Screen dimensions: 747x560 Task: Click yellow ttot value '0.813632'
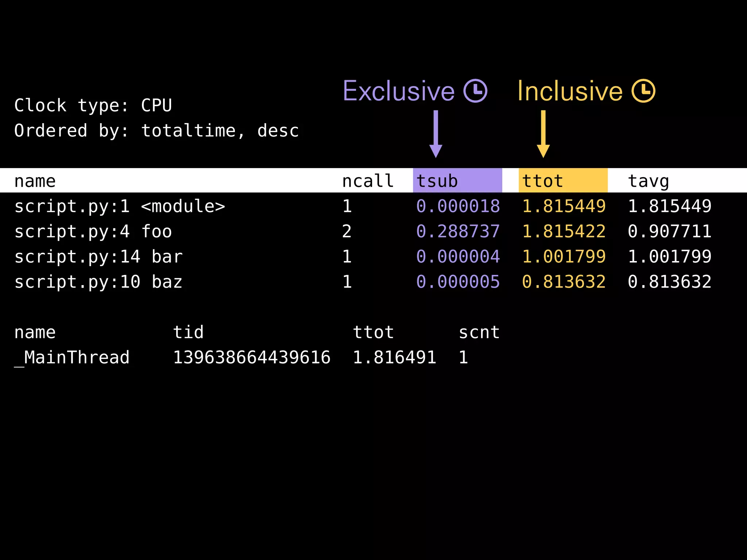click(x=564, y=282)
